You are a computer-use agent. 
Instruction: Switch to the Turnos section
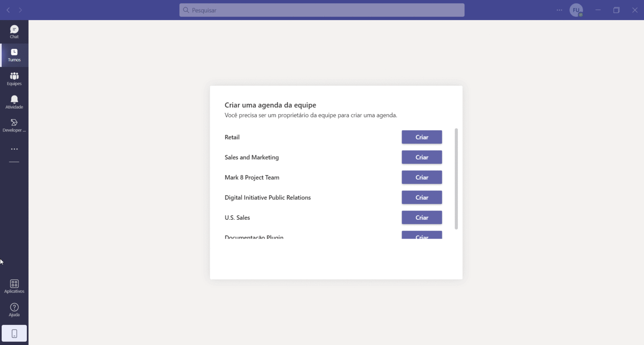pyautogui.click(x=14, y=55)
